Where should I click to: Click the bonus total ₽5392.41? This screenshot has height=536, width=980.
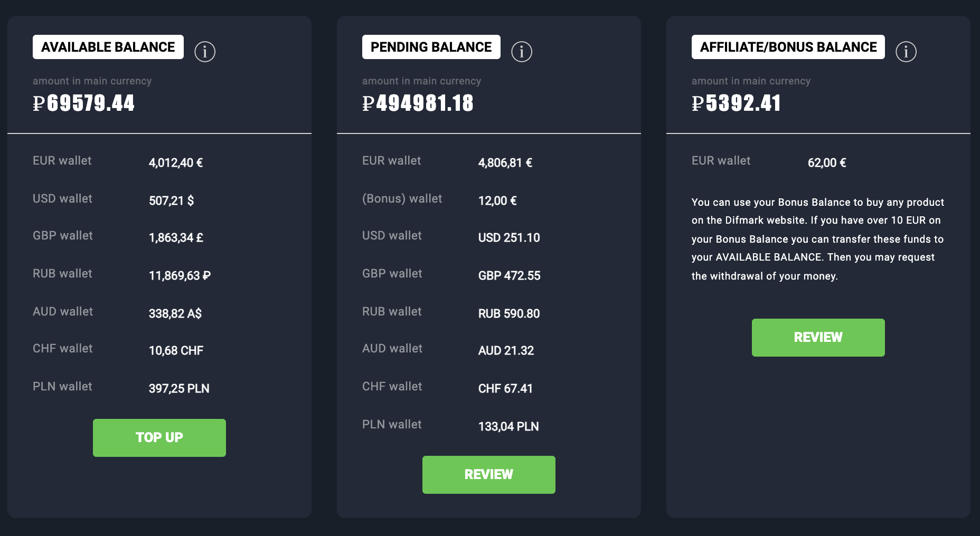click(736, 103)
